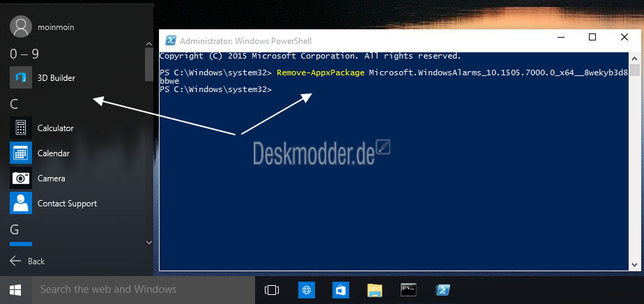This screenshot has width=644, height=304.
Task: Click the Start menu scrollbar thumb
Action: click(149, 64)
